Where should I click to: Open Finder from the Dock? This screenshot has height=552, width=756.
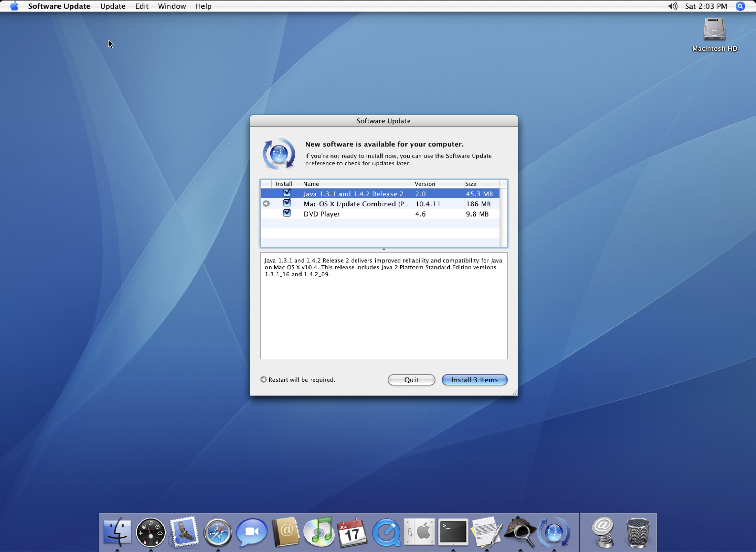pyautogui.click(x=117, y=532)
